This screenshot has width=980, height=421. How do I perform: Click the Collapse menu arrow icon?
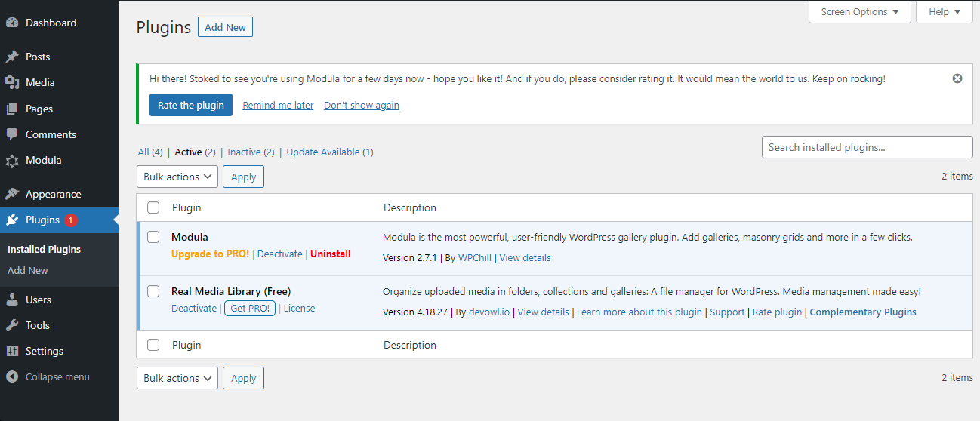(x=12, y=376)
